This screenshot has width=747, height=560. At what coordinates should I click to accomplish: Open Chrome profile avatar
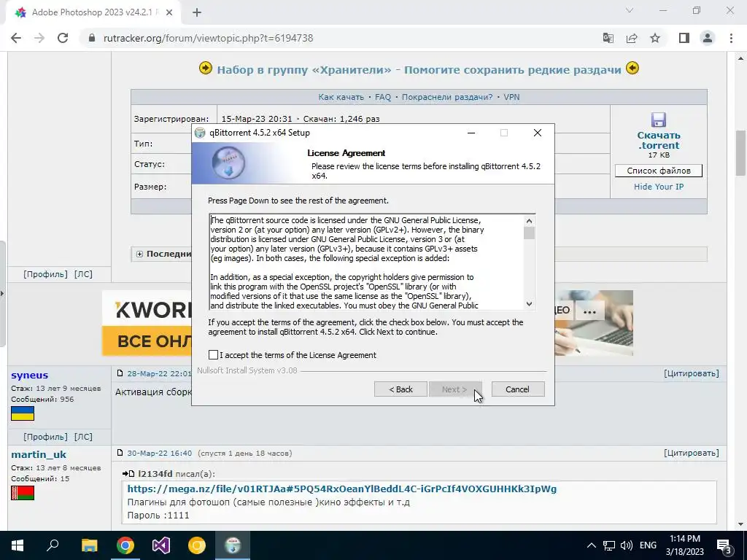click(708, 38)
